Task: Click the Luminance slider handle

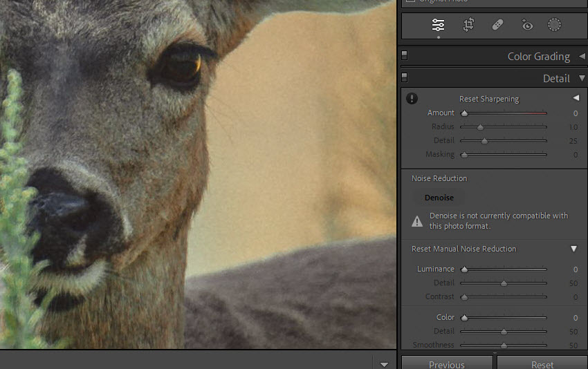Action: point(464,269)
